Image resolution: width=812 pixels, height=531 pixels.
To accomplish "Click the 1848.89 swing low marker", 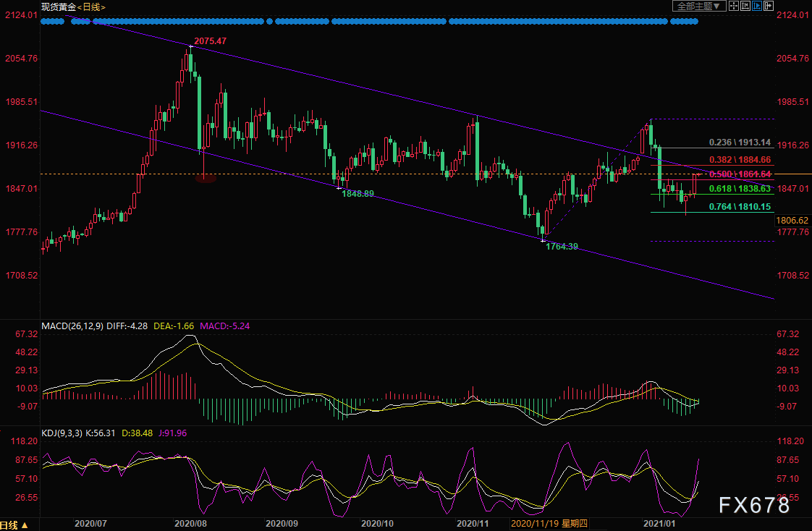I will click(x=358, y=194).
